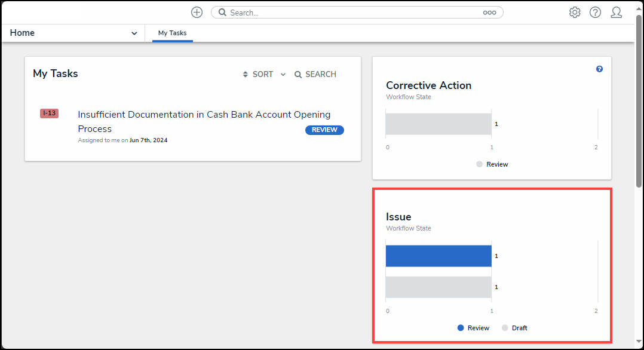Click the blue help icon on Corrective Action card
The width and height of the screenshot is (644, 350).
(x=599, y=69)
